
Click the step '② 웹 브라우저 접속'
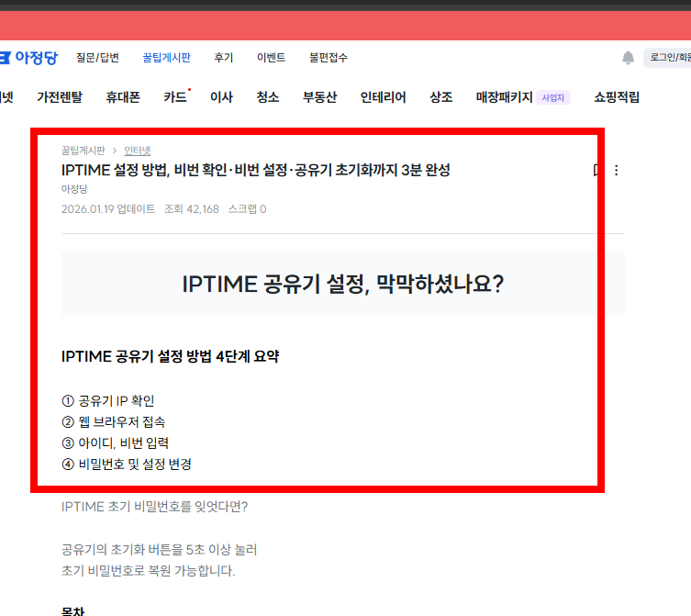113,422
